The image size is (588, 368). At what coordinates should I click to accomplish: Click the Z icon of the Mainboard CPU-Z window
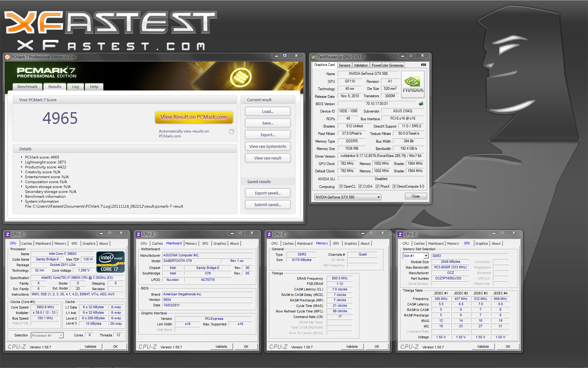coord(138,234)
